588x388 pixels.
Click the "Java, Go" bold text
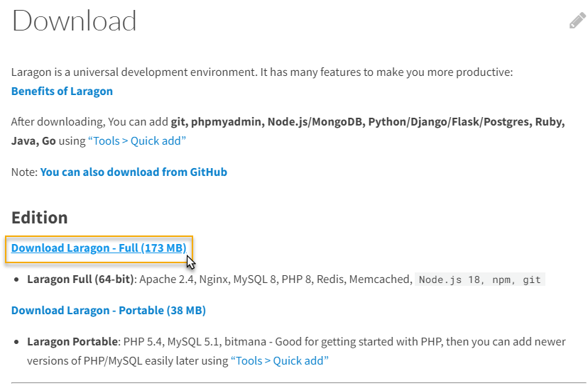(x=33, y=141)
